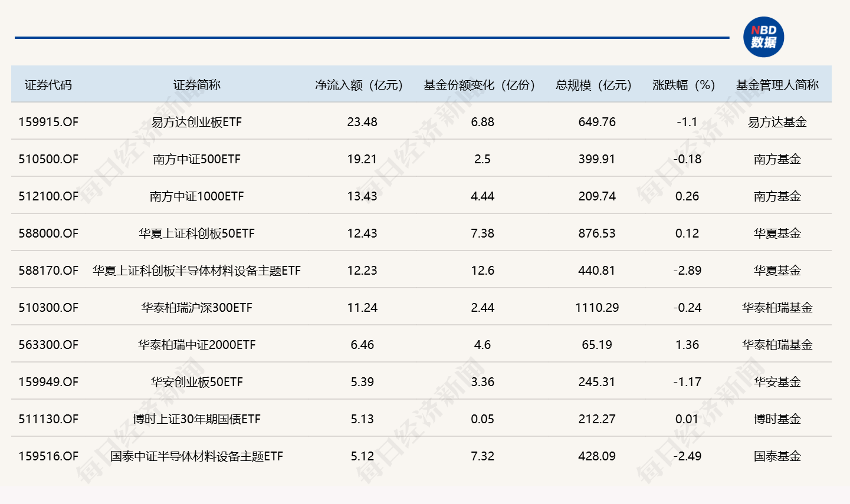Select code 159915.OF
850x504 pixels.
(x=48, y=122)
